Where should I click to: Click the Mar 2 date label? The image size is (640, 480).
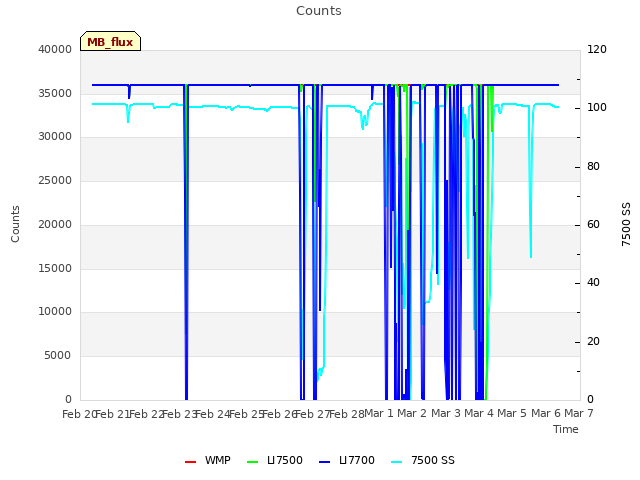[x=412, y=413]
